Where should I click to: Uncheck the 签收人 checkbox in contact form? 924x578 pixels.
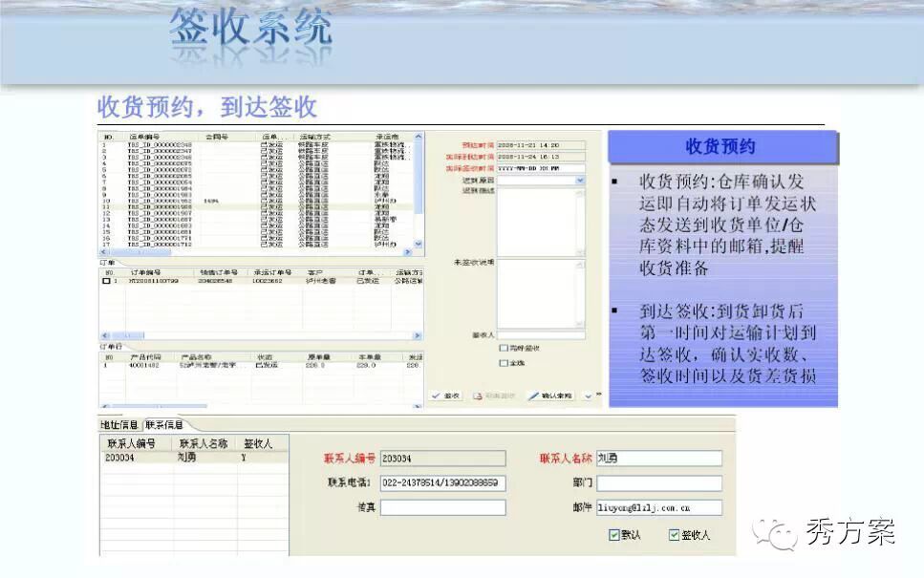click(674, 535)
